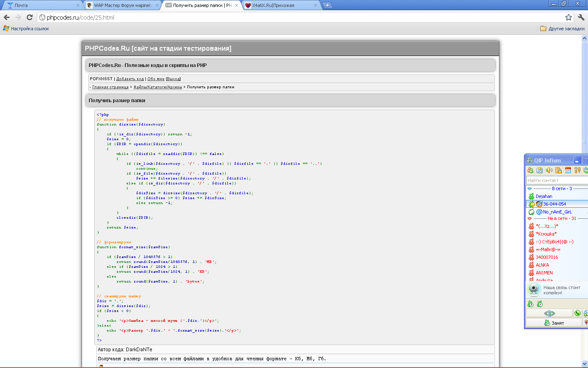Open the 'Файлы/Каталоги/Архивы' breadcrumb link
Image resolution: width=588 pixels, height=368 pixels.
point(158,87)
